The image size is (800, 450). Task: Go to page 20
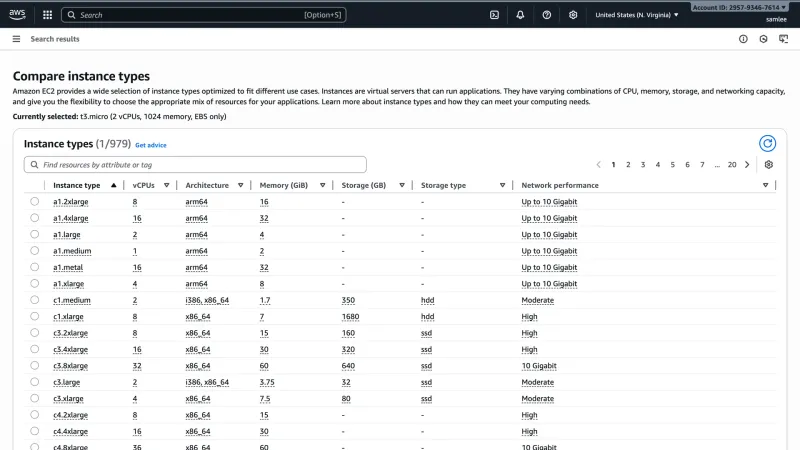point(732,164)
